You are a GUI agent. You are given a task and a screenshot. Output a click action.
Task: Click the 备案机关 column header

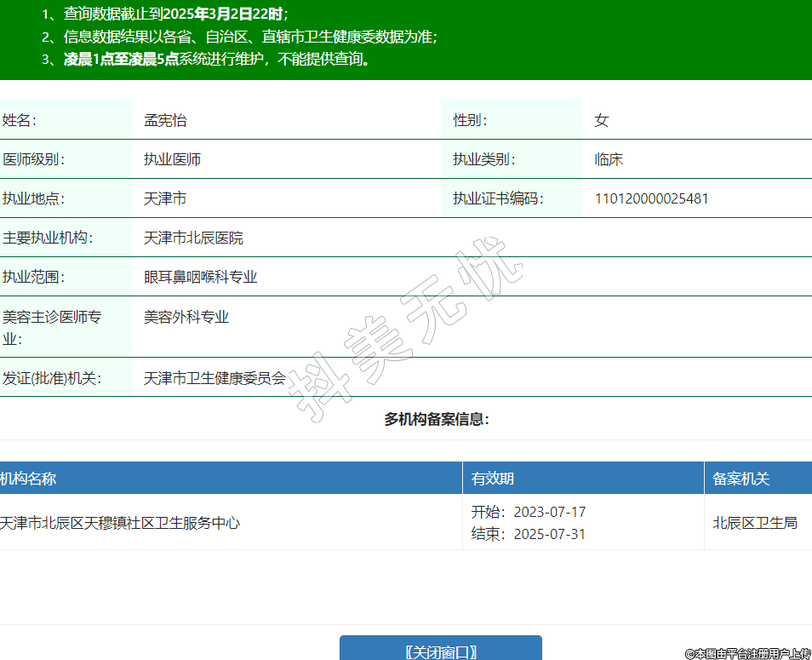[x=741, y=479]
